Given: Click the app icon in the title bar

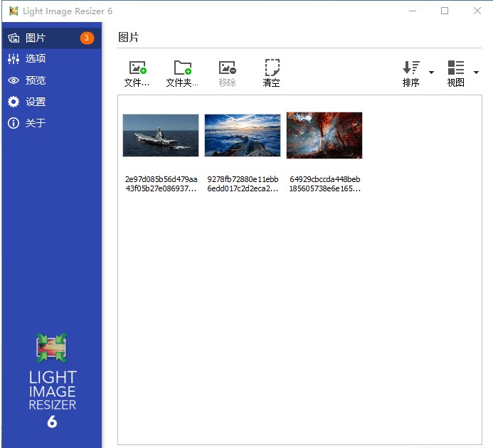Looking at the screenshot, I should click(x=14, y=11).
